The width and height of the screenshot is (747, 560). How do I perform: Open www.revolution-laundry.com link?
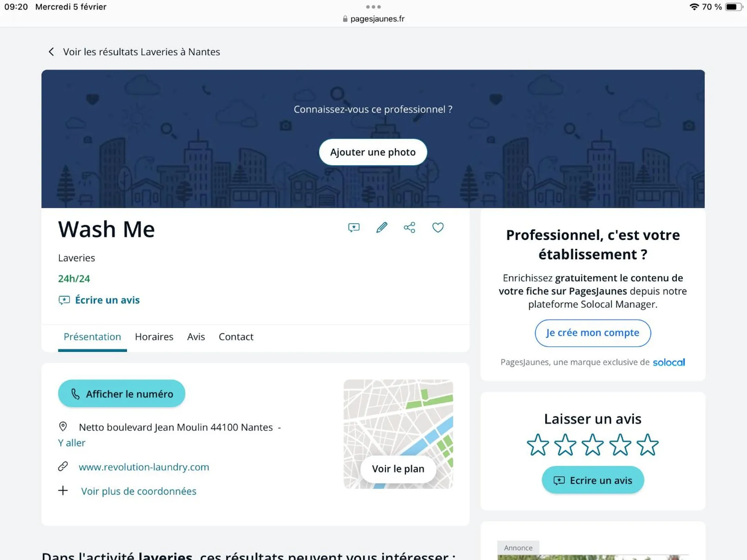(144, 467)
